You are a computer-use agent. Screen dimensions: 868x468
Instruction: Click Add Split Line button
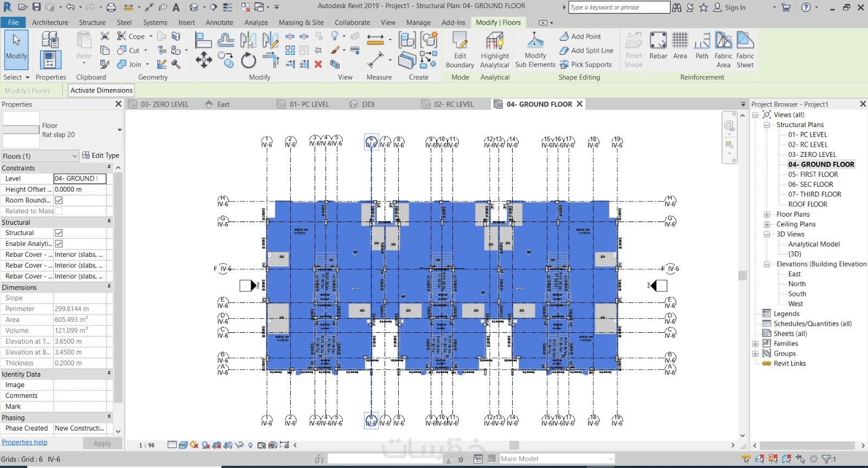(x=586, y=50)
